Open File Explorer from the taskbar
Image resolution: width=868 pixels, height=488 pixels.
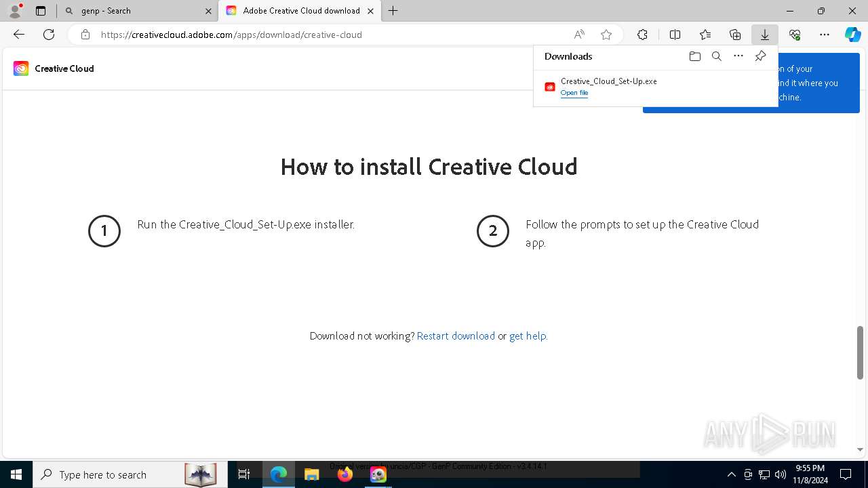point(311,474)
